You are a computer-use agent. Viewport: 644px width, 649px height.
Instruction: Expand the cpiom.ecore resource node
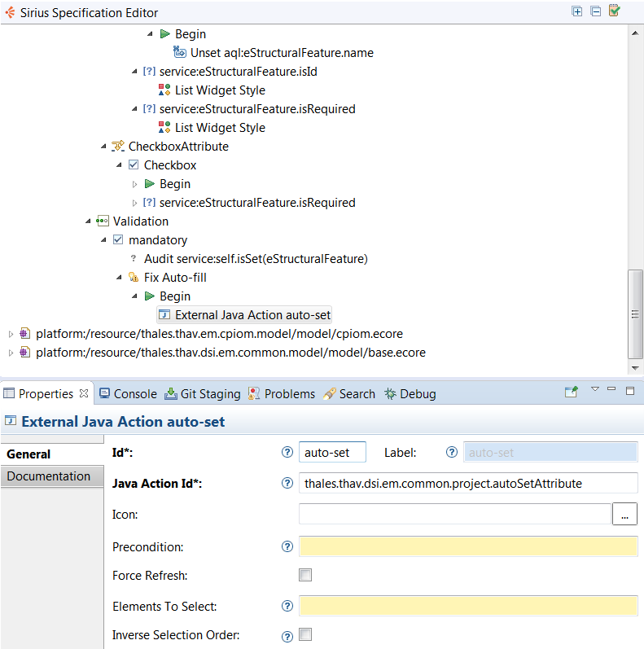(x=11, y=334)
